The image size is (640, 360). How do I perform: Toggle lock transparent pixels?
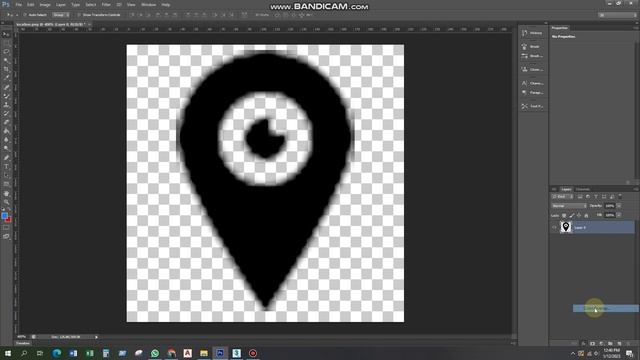click(564, 215)
